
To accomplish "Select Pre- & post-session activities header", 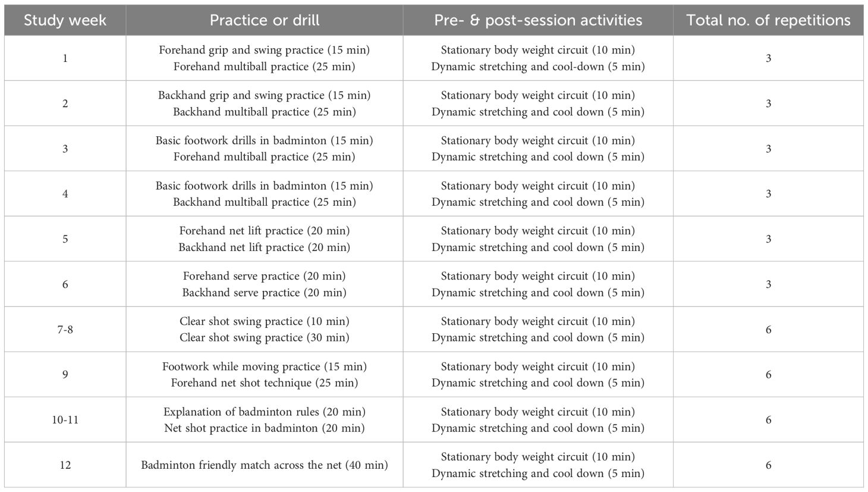I will [538, 20].
